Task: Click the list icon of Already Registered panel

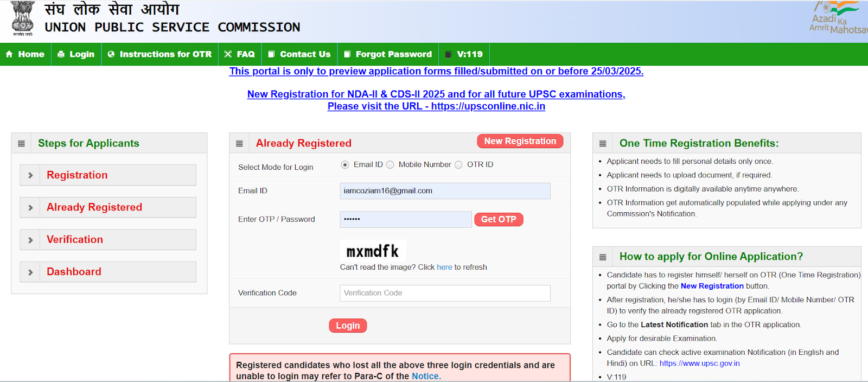Action: pos(239,144)
